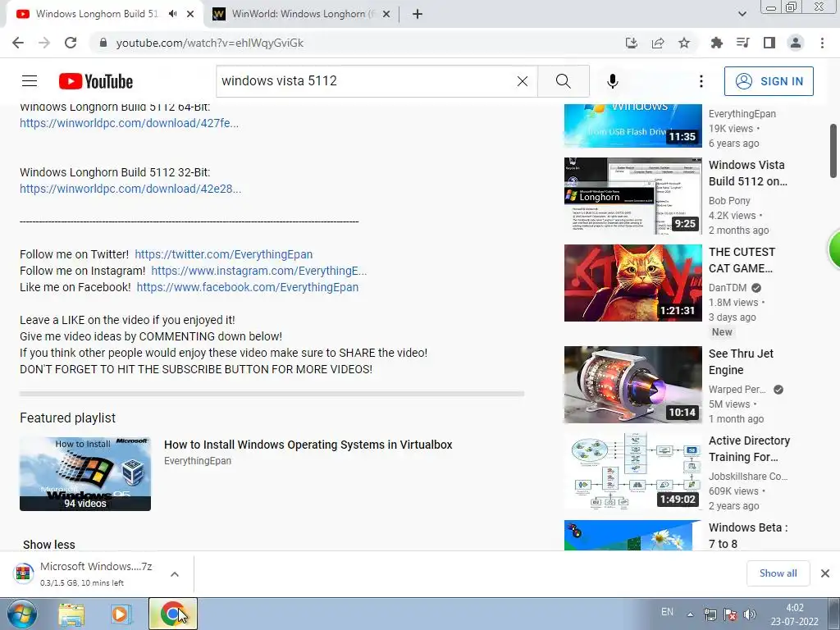The width and height of the screenshot is (840, 630).
Task: Click the page vertical scrollbar thumb
Action: pos(833,151)
